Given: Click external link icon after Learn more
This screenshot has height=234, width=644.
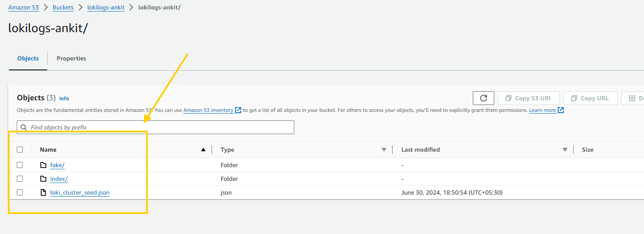Looking at the screenshot, I should (x=560, y=110).
